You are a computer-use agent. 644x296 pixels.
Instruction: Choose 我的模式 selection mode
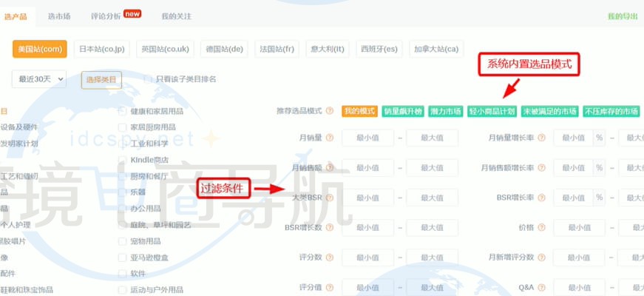click(x=360, y=111)
